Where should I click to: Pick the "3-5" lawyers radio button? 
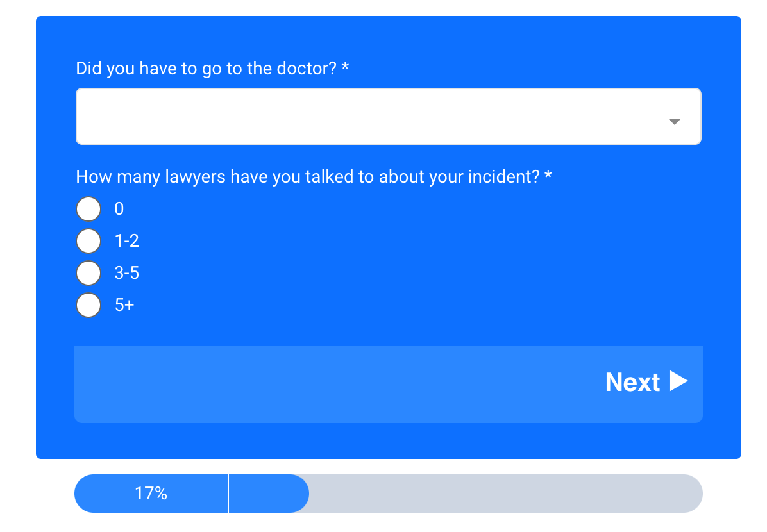pos(88,273)
